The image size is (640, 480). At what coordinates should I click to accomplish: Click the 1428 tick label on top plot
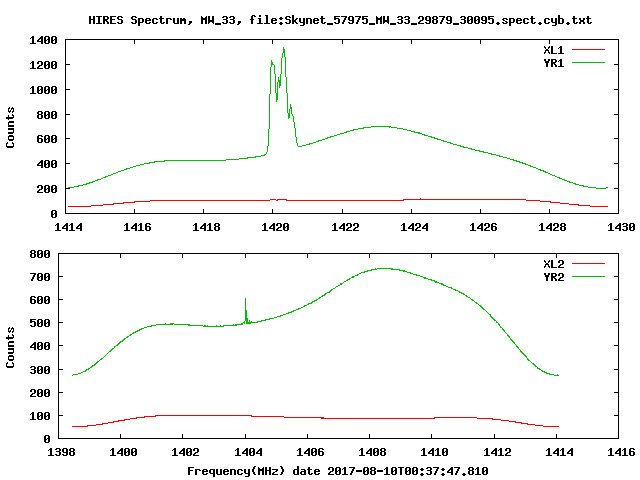point(552,227)
